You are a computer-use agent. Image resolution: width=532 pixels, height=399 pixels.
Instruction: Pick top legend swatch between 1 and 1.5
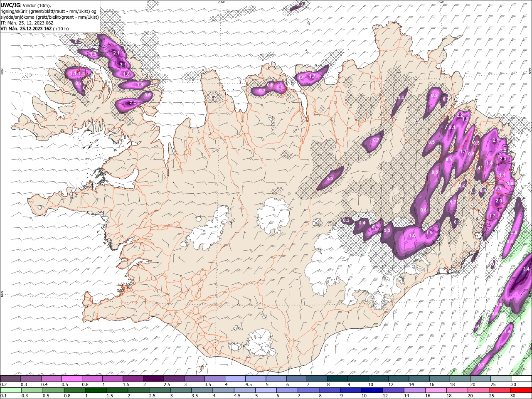point(112,379)
